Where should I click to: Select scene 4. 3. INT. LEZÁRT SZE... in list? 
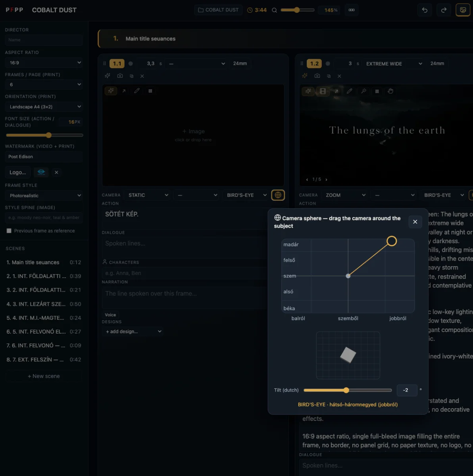coord(44,304)
